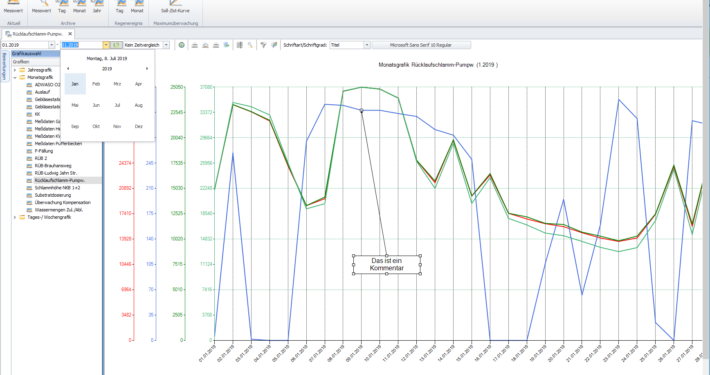Open the Soll-/Ist-Kurve view
Viewport: 710px width, 375px height.
pyautogui.click(x=175, y=7)
